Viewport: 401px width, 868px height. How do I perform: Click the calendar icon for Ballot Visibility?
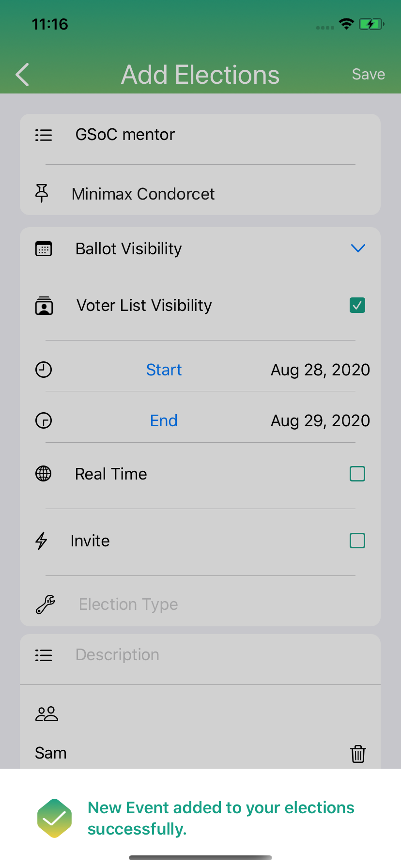[44, 248]
